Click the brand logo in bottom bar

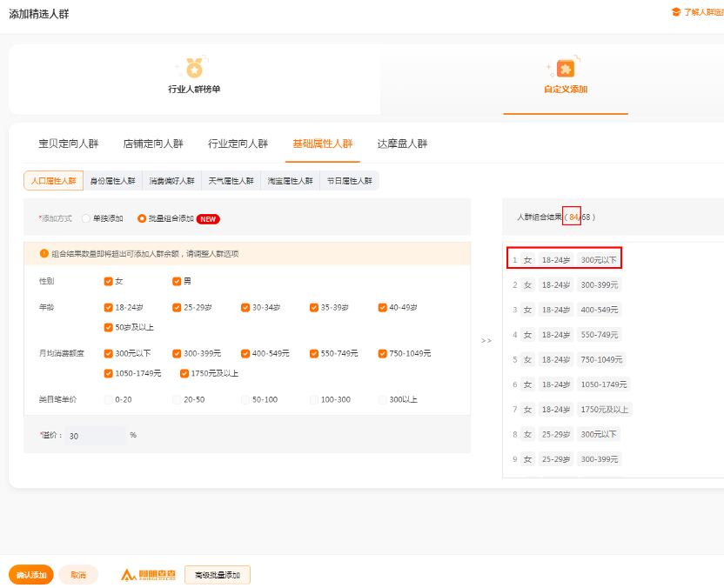(149, 575)
